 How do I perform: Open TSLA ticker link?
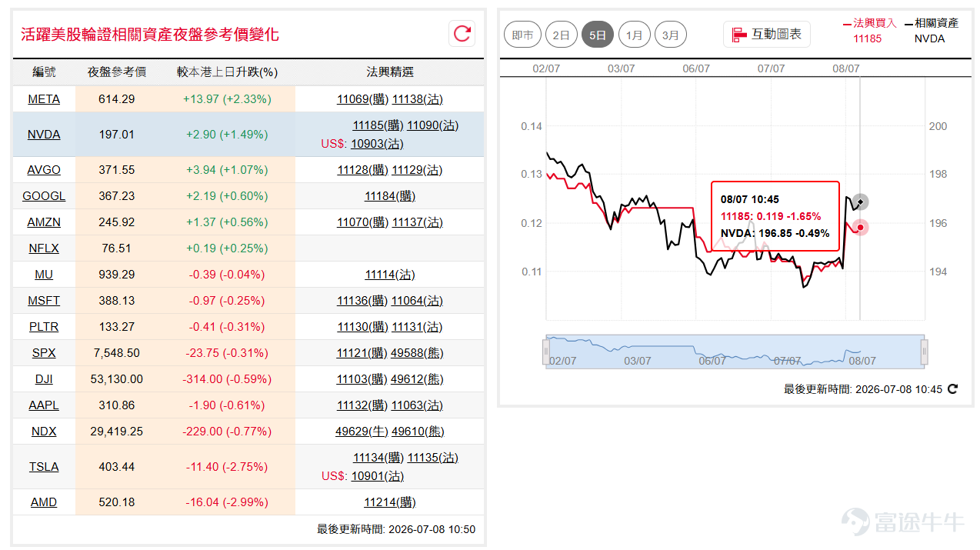point(44,467)
